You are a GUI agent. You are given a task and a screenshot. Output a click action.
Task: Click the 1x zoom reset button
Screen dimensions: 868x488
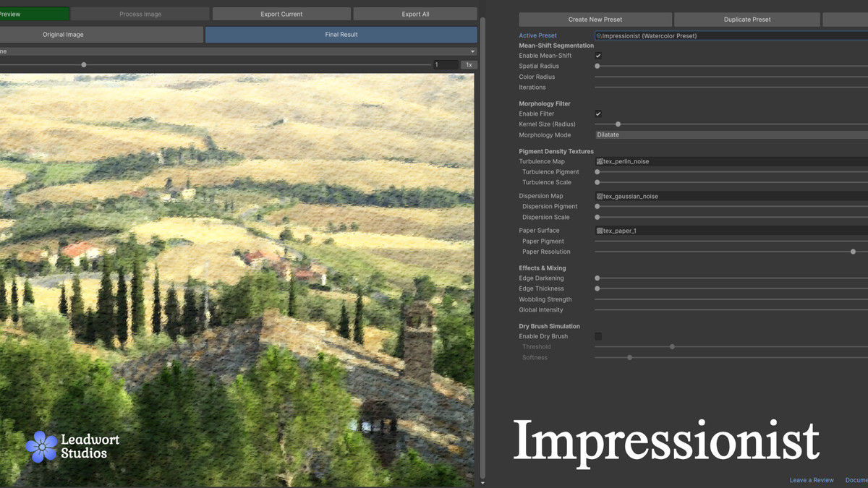pyautogui.click(x=469, y=65)
